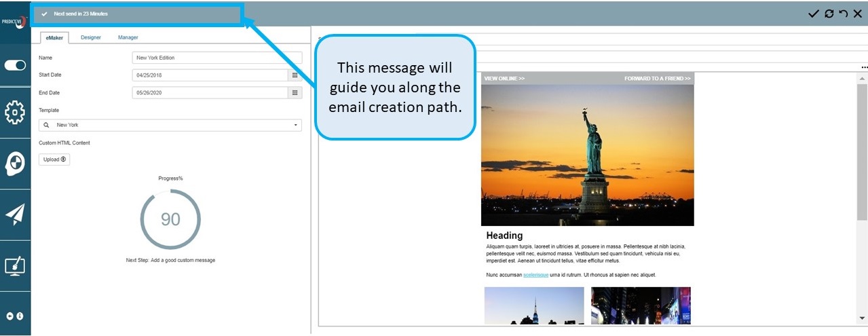Viewport: 868px width, 336px height.
Task: Click the Name field containing New York Edition
Action: pos(216,58)
